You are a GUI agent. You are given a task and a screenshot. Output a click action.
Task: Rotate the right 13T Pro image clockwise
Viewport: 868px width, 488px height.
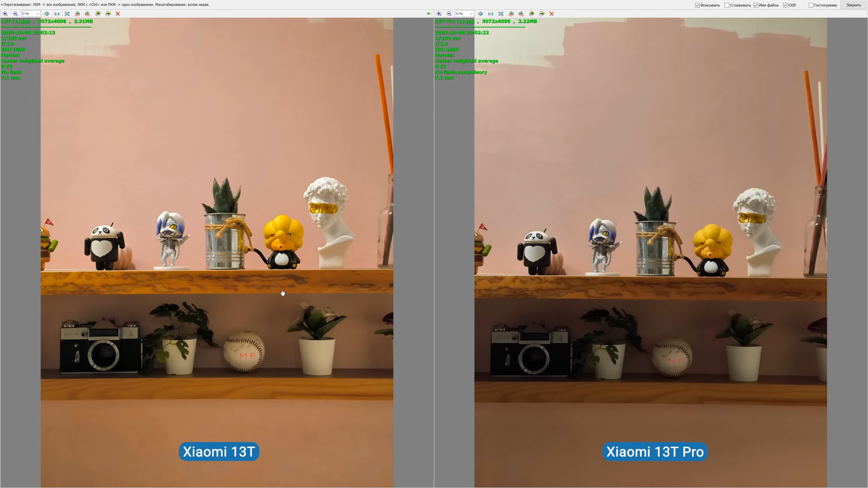click(521, 14)
